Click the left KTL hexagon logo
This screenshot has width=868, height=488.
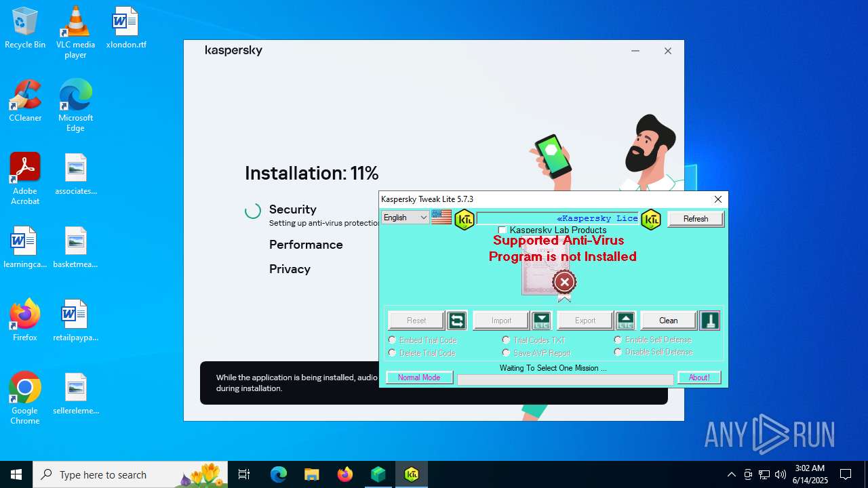pos(465,219)
